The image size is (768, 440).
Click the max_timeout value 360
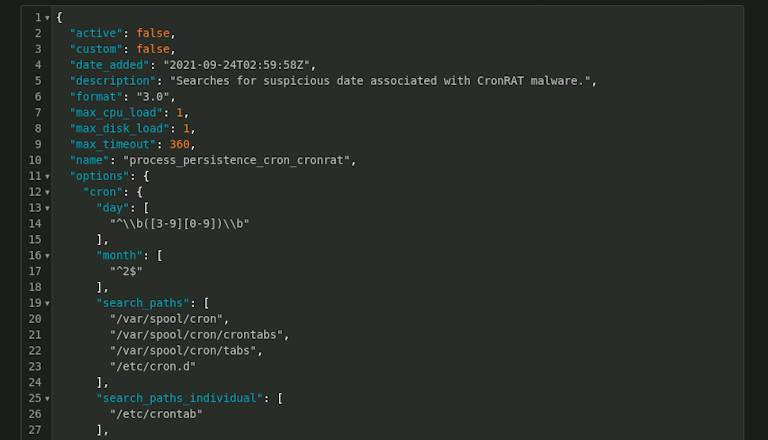(179, 144)
